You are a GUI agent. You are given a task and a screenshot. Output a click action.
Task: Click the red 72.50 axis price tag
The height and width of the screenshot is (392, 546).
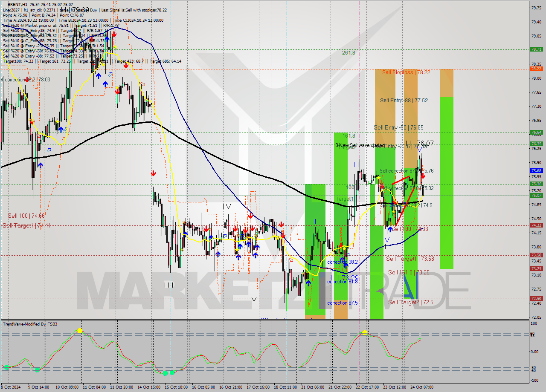coord(536,298)
